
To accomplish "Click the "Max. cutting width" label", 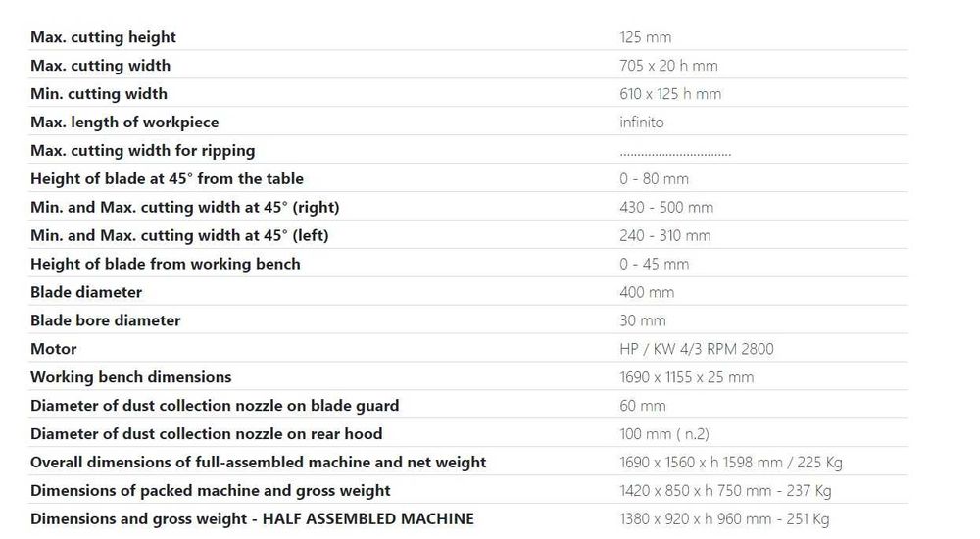I will pos(100,66).
